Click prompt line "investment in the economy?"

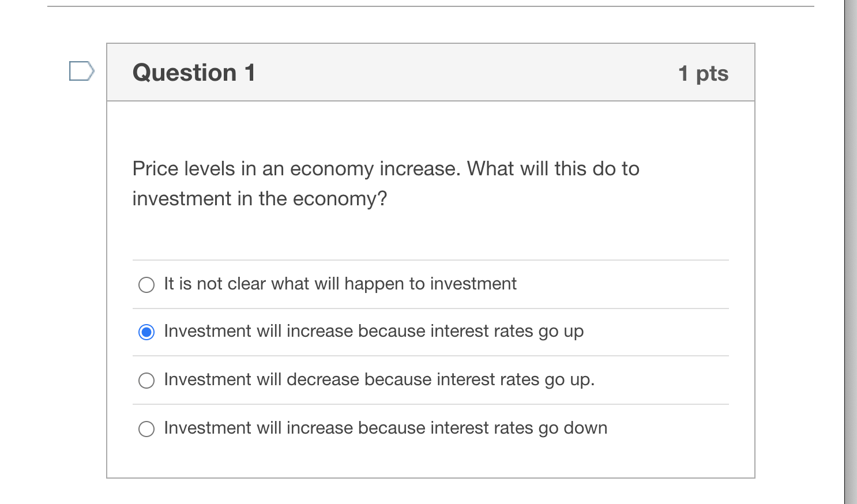[260, 199]
